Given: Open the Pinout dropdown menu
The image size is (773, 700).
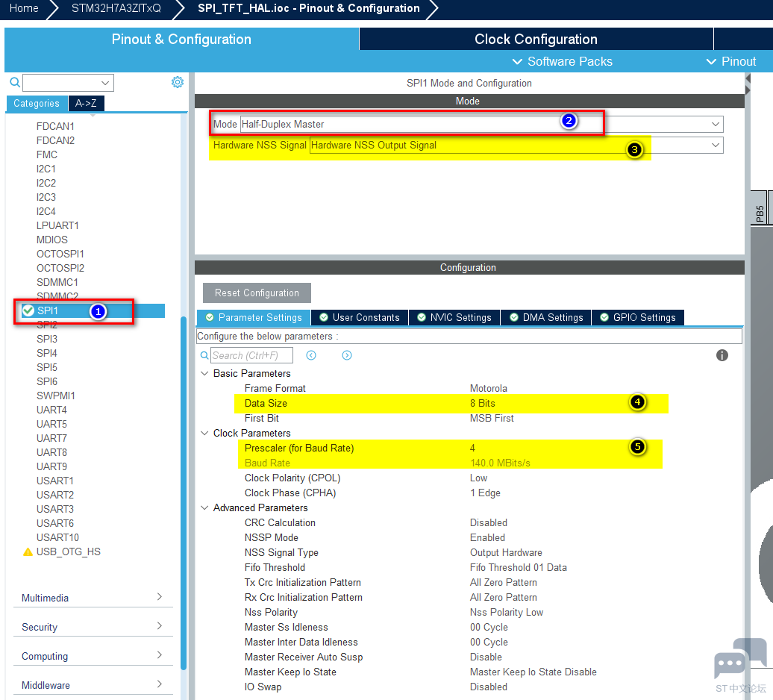Looking at the screenshot, I should (731, 62).
